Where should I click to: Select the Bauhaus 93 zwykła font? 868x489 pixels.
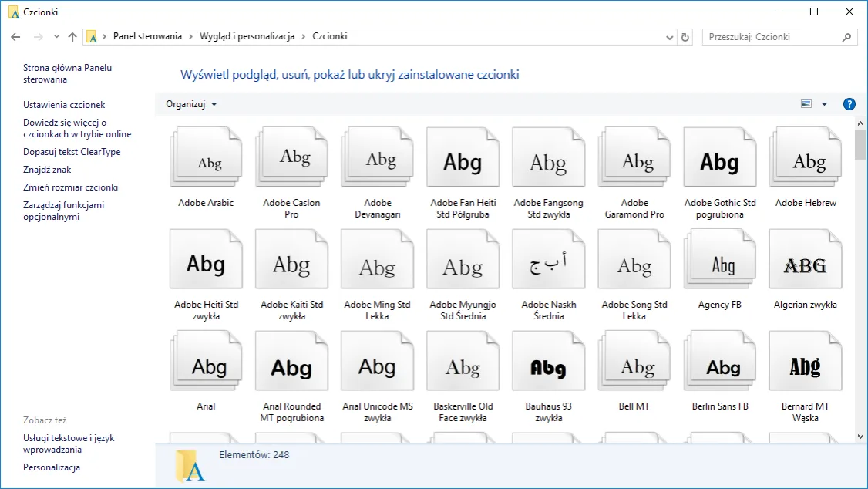pos(548,360)
